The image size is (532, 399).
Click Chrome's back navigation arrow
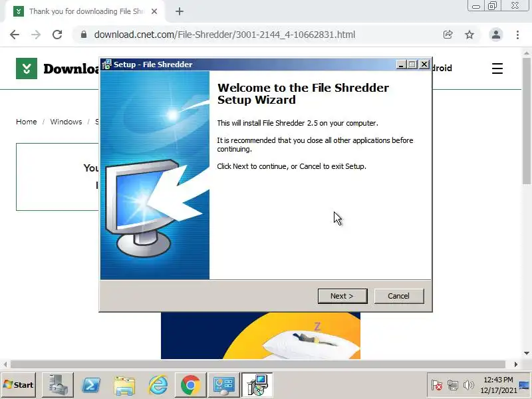click(15, 35)
